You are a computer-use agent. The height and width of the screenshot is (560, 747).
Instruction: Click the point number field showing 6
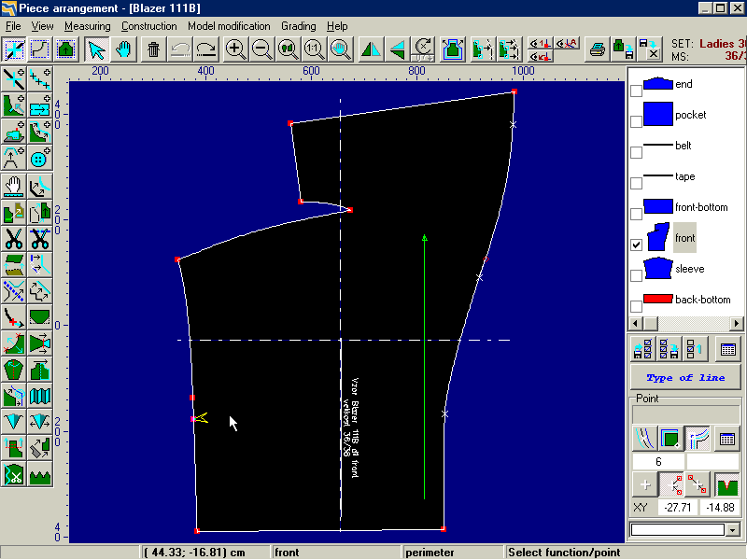(658, 461)
